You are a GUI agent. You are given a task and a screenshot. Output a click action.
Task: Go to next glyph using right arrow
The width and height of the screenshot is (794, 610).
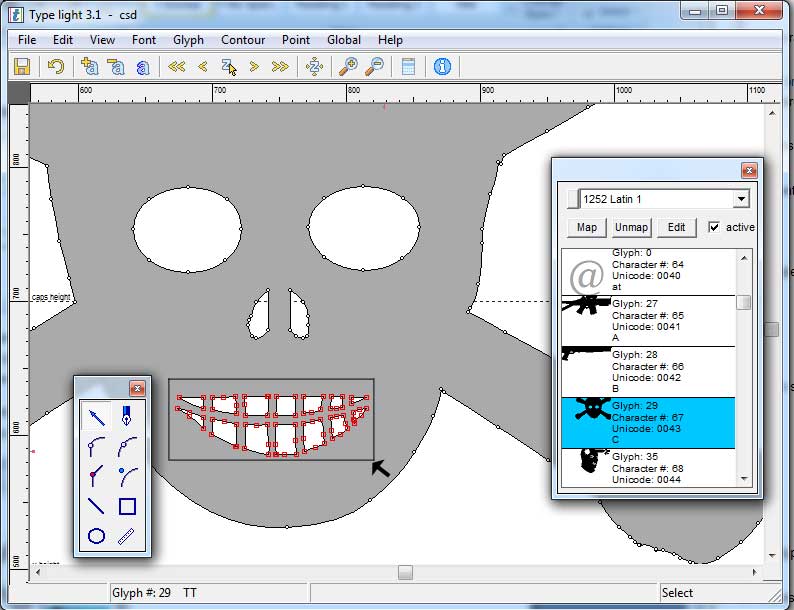(254, 67)
